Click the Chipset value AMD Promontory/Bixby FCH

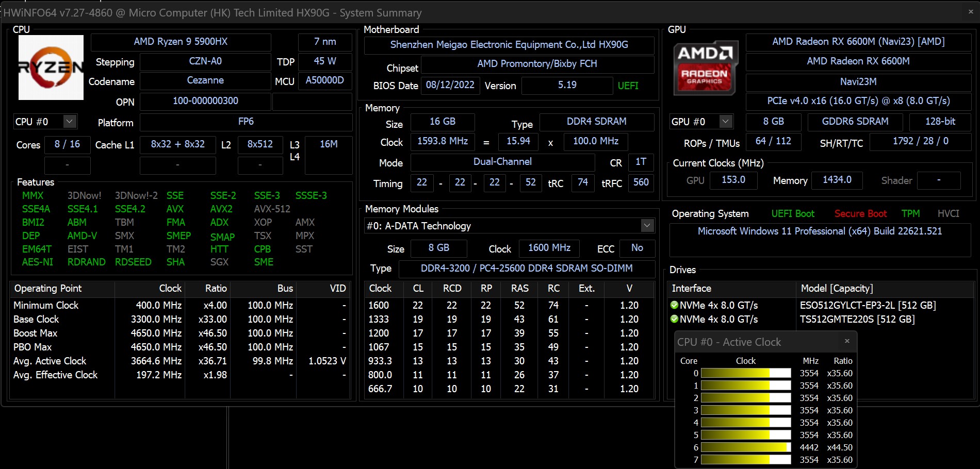(537, 64)
